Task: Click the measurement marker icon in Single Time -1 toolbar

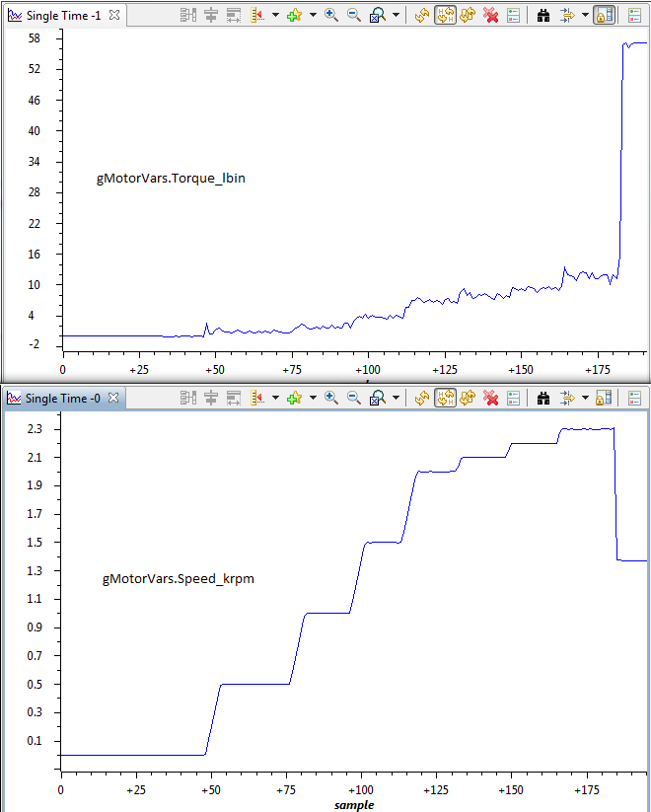Action: [x=257, y=15]
